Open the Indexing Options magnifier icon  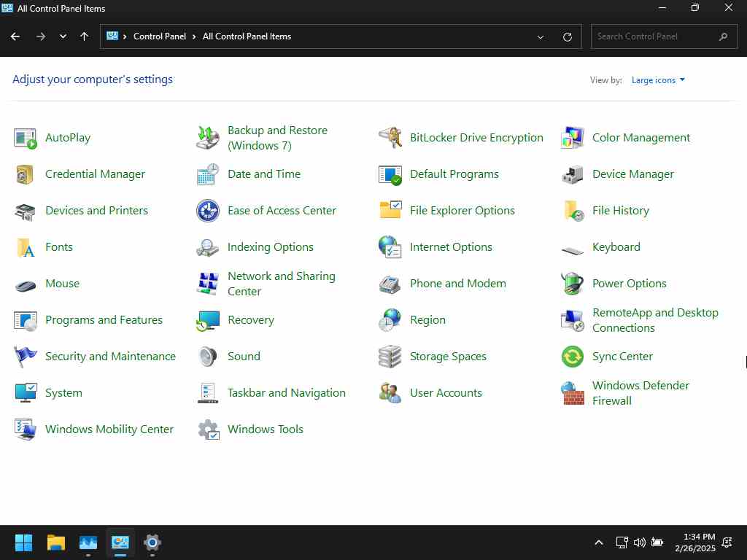point(208,248)
